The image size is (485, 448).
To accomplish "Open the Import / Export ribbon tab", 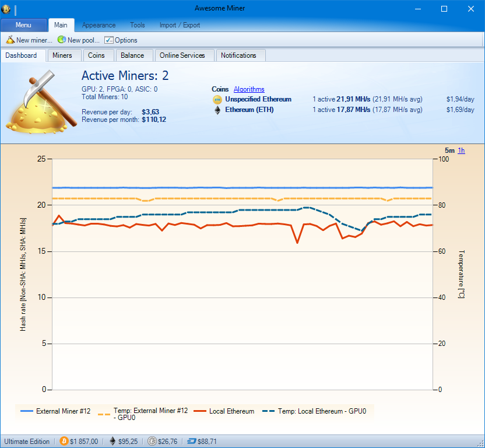I will 180,25.
